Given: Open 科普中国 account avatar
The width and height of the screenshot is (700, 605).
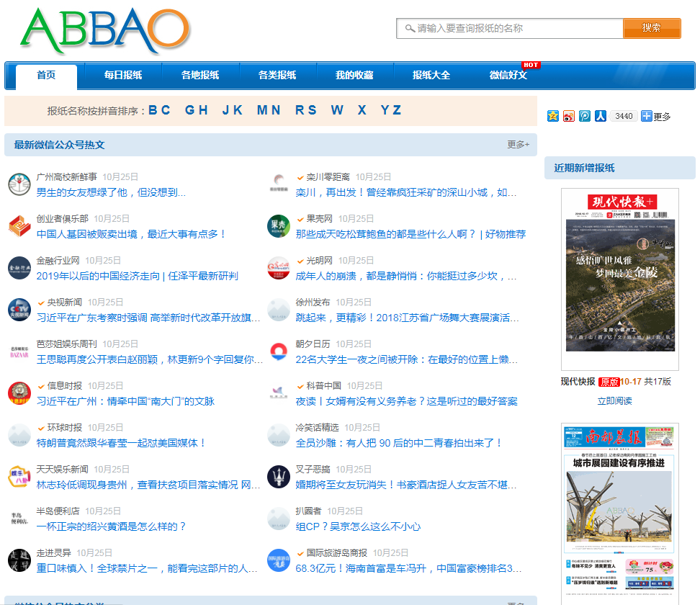Looking at the screenshot, I should (279, 393).
